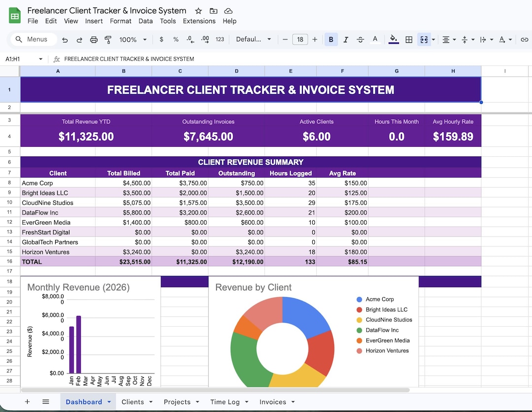Switch to the Clients sheet tab
The height and width of the screenshot is (412, 532).
pyautogui.click(x=133, y=402)
